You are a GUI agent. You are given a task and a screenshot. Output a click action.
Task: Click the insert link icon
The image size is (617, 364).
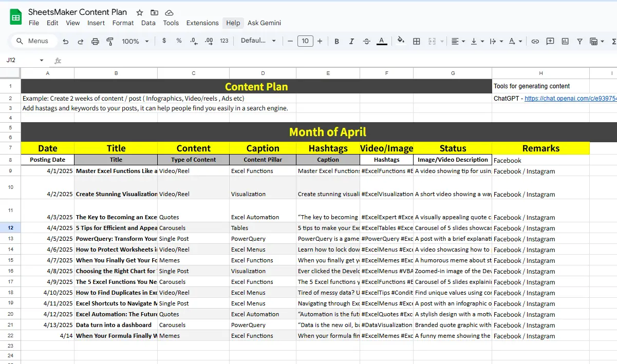click(x=535, y=41)
